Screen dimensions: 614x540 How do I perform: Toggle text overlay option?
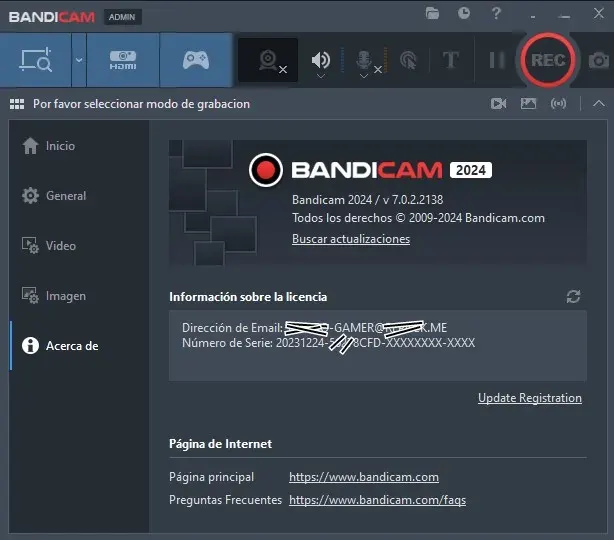(451, 60)
